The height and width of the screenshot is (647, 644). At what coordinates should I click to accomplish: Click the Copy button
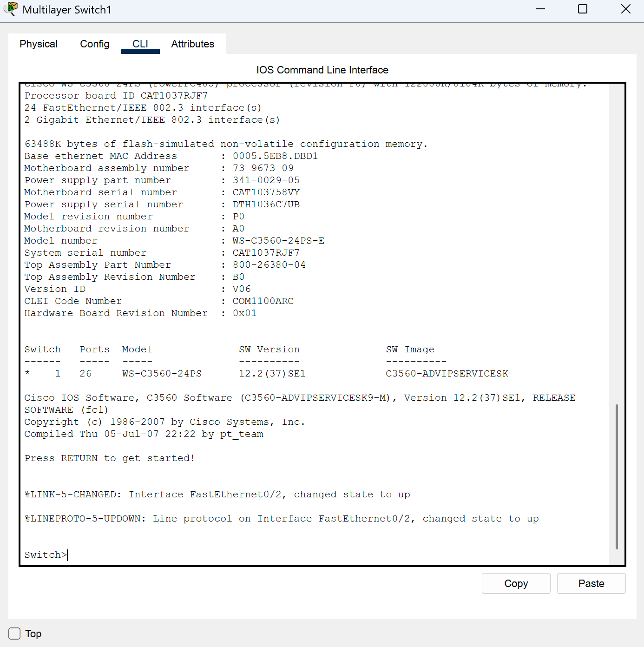tap(516, 583)
